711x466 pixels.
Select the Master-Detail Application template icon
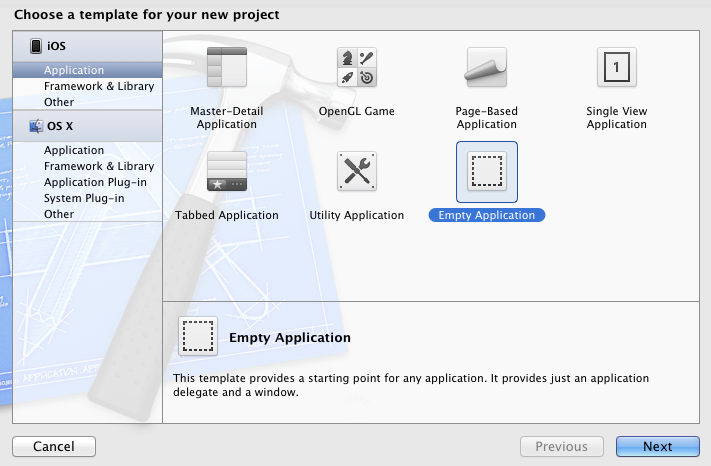[x=227, y=67]
